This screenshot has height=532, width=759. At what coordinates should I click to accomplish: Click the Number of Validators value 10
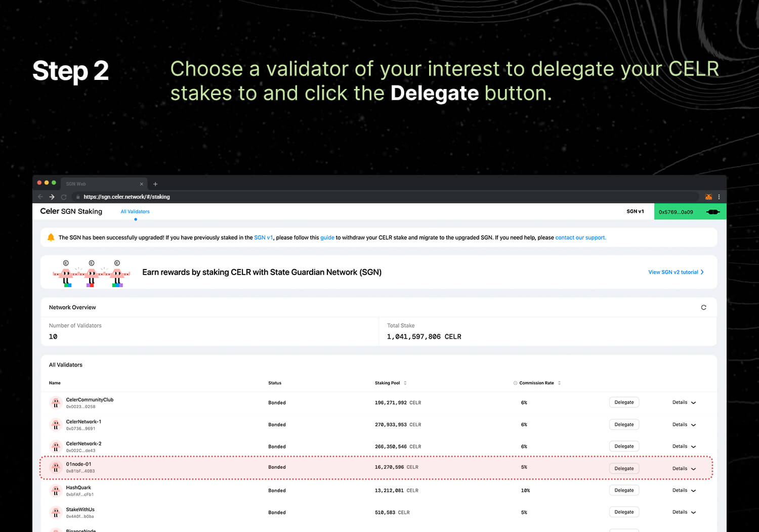click(53, 337)
